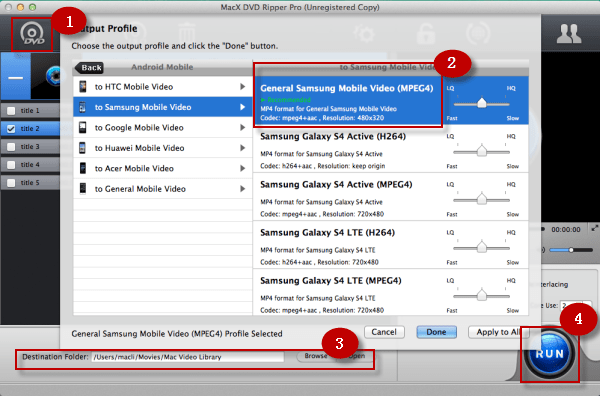Click the title 5 row label

(x=30, y=183)
